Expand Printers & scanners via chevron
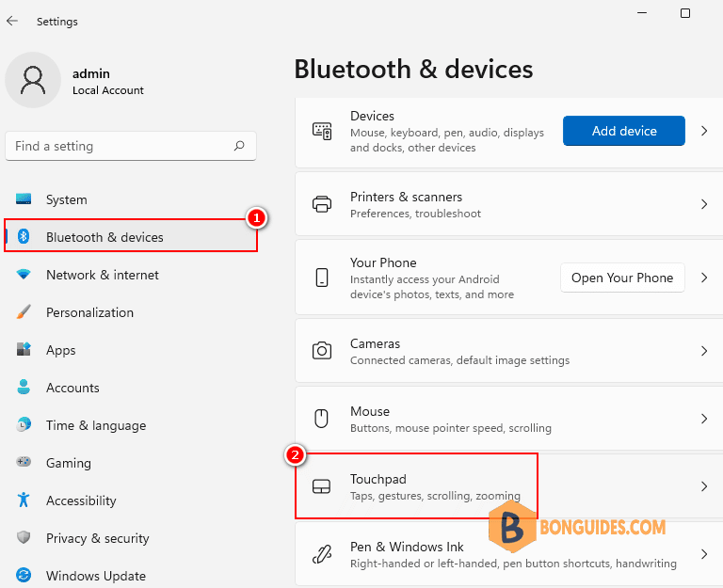 704,204
